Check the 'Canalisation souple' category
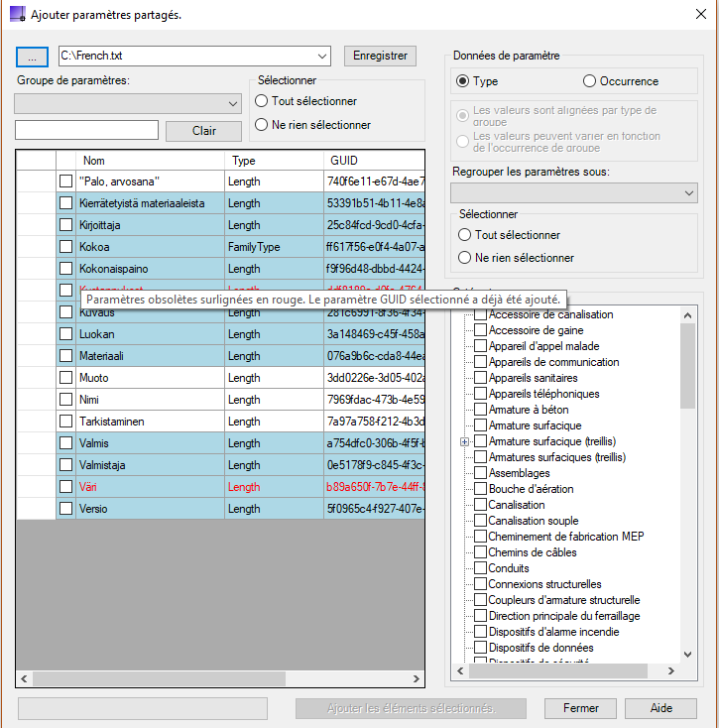Viewport: 719px width, 728px height. (x=481, y=521)
